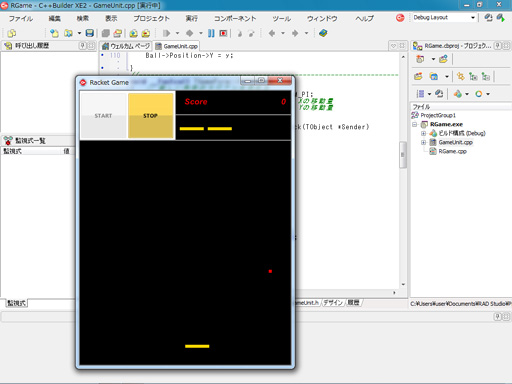Open the Help book icon
The image size is (512, 384).
pos(323,33)
